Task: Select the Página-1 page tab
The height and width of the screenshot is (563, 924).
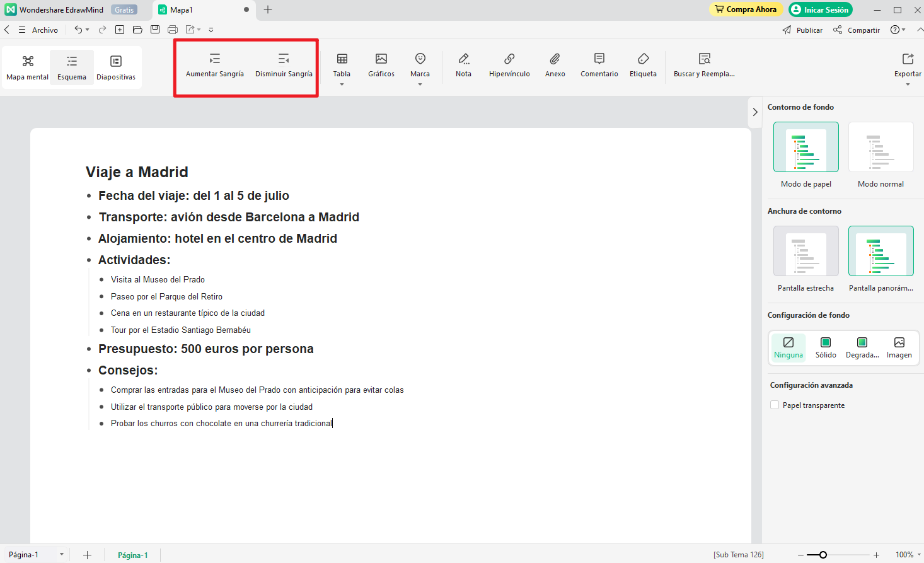Action: pyautogui.click(x=132, y=555)
